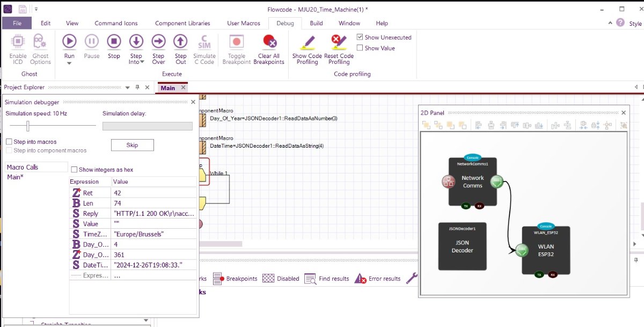Check Step into component macros

9,150
